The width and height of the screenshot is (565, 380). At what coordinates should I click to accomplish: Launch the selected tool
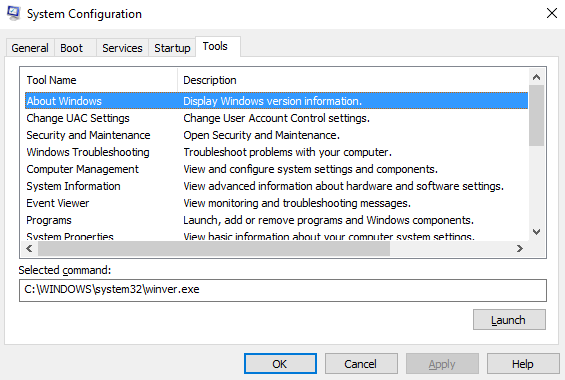point(509,319)
